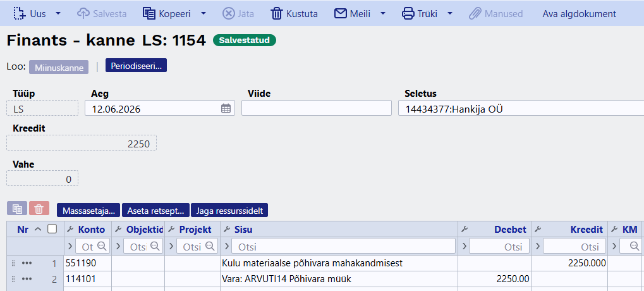
Task: Click the Jaga ressurssidelt button
Action: click(229, 211)
